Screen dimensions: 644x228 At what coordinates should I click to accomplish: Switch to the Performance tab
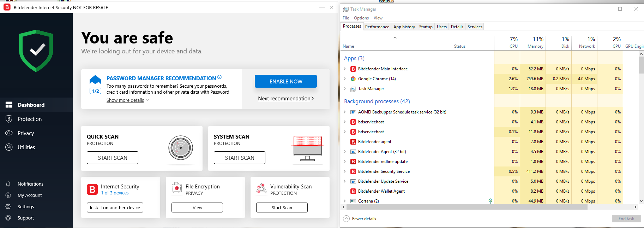(377, 27)
